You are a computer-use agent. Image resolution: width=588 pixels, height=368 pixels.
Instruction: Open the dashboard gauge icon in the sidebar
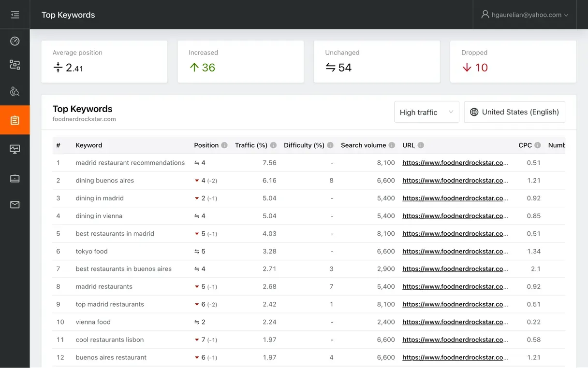click(15, 41)
